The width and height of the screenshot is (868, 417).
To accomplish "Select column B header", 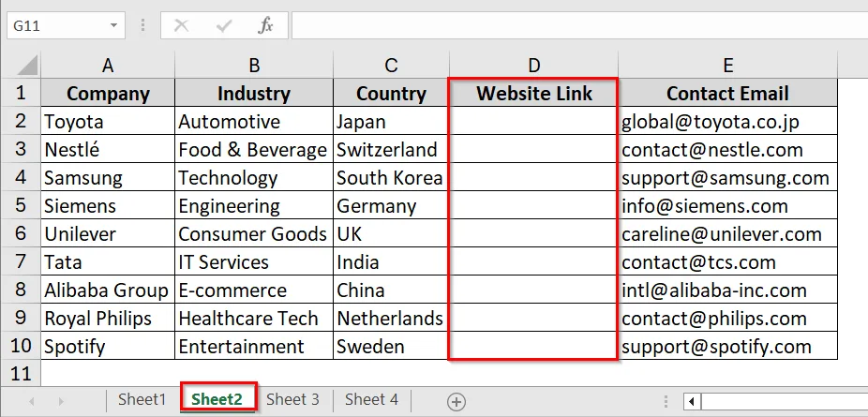I will (x=254, y=66).
